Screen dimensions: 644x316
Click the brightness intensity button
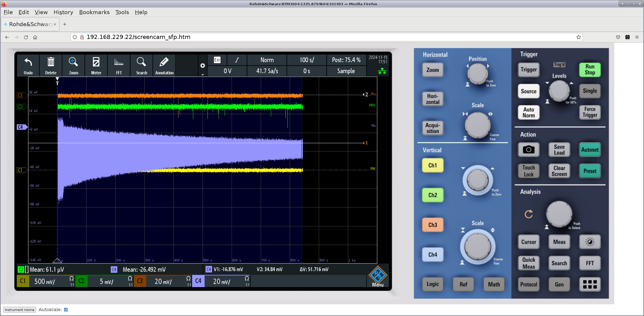(590, 242)
